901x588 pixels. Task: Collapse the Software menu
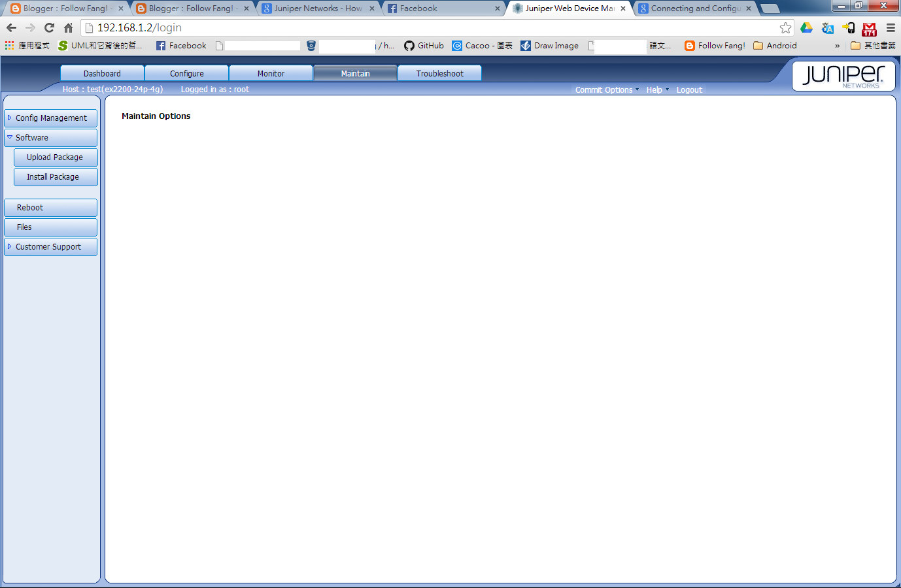(x=51, y=138)
